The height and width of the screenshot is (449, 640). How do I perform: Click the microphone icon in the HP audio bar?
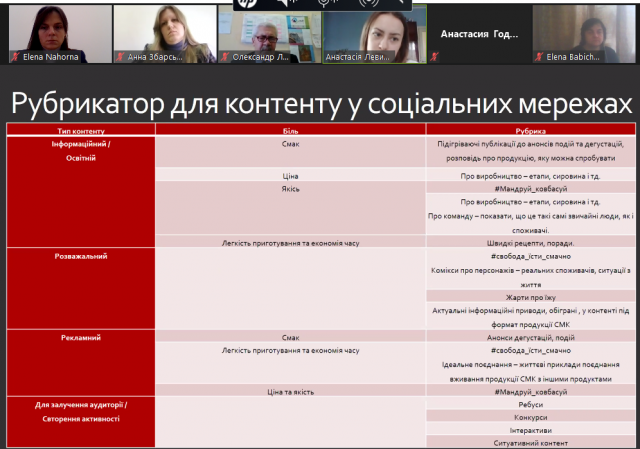[x=328, y=3]
